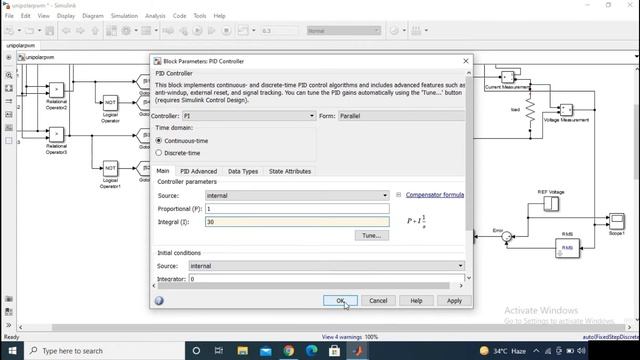Insert an Annotation from the palette
This screenshot has height=360, width=640.
pos(9,115)
